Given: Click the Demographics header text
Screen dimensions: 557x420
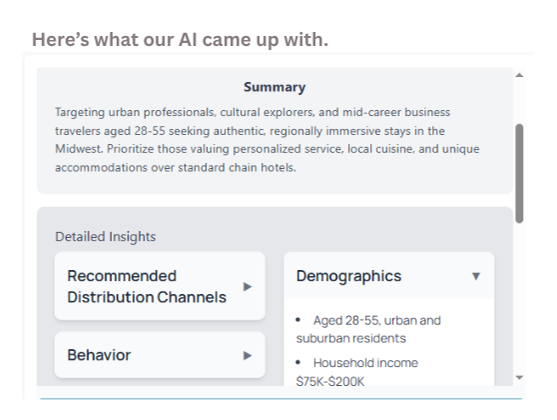Looking at the screenshot, I should [349, 276].
